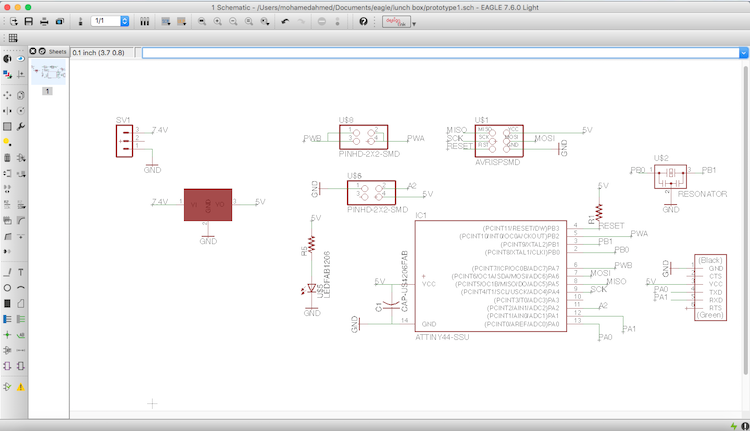Open the Display layers tool
The width and height of the screenshot is (750, 431).
pyautogui.click(x=7, y=75)
